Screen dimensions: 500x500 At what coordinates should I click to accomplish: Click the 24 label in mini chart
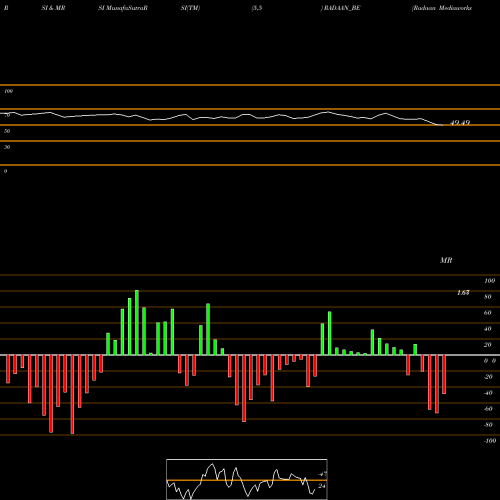[x=321, y=486]
